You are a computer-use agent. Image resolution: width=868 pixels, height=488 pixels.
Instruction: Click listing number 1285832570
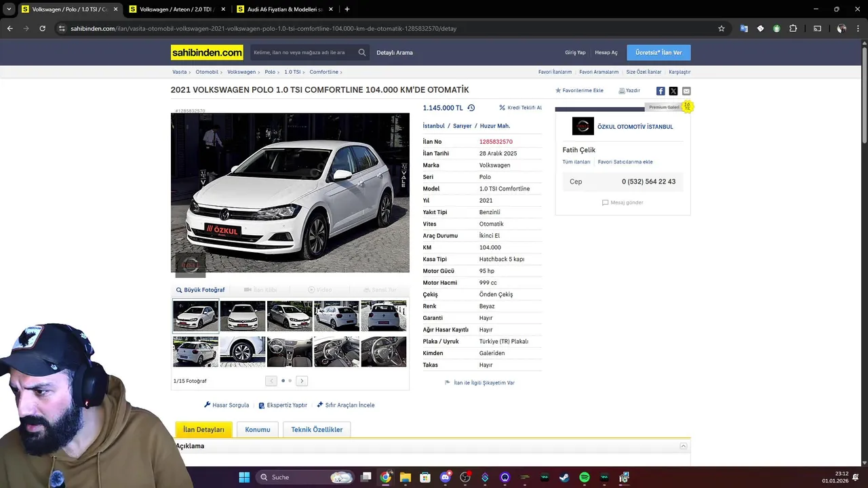496,142
